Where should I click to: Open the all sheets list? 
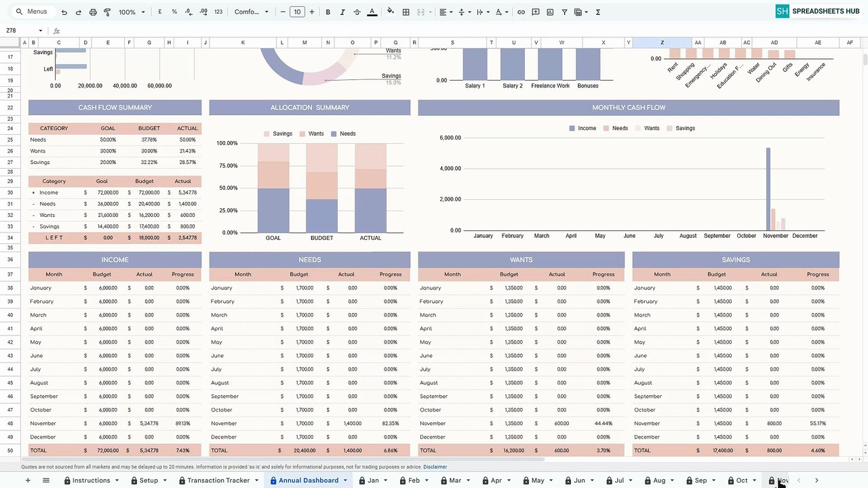pyautogui.click(x=46, y=481)
